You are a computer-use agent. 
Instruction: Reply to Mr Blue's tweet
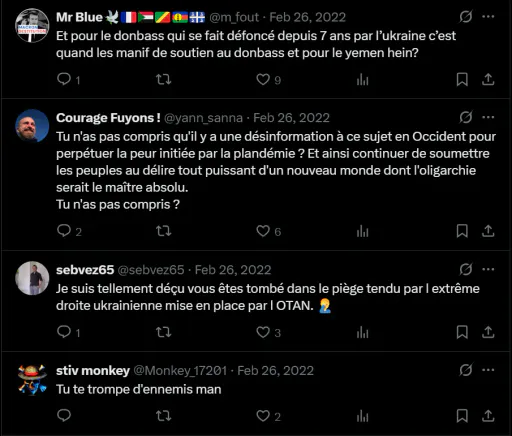(x=64, y=80)
